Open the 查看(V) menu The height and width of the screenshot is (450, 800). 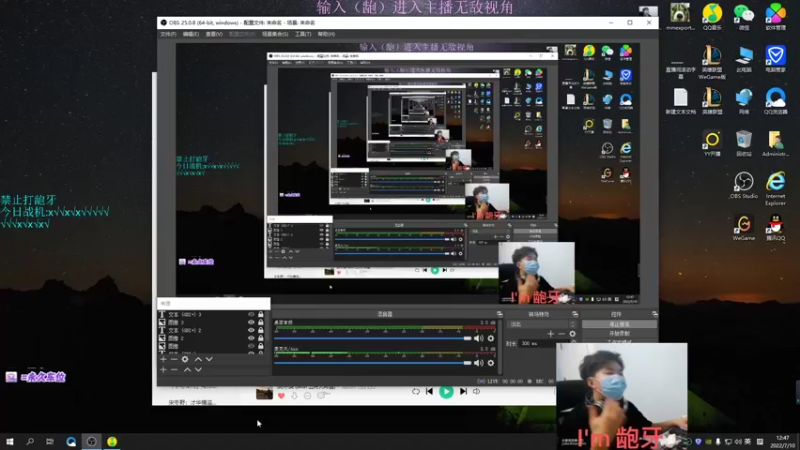[214, 34]
